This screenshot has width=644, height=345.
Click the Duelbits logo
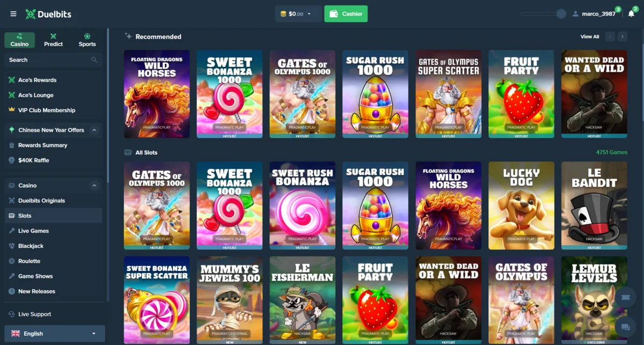[x=48, y=14]
